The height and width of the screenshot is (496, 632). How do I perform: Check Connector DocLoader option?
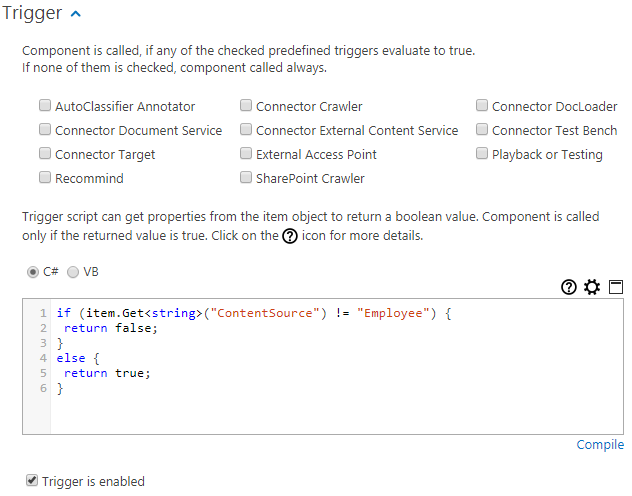pyautogui.click(x=482, y=106)
